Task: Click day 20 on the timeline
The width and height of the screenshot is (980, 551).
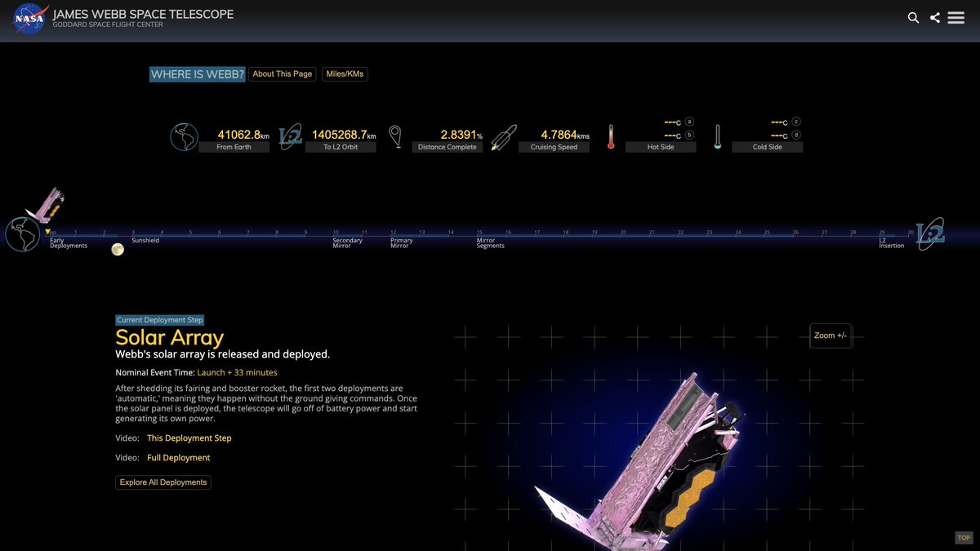Action: [x=623, y=233]
